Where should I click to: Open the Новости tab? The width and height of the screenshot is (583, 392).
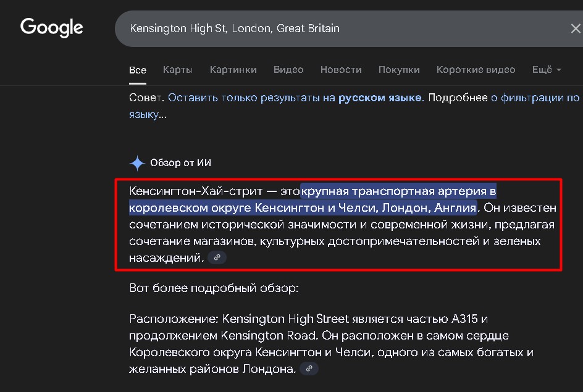point(341,70)
